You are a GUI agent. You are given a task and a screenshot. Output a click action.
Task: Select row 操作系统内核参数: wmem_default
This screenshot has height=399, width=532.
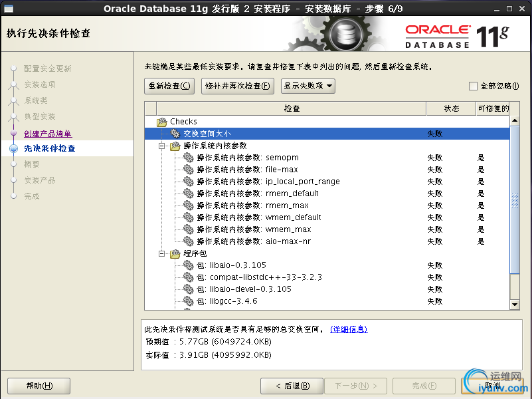327,217
